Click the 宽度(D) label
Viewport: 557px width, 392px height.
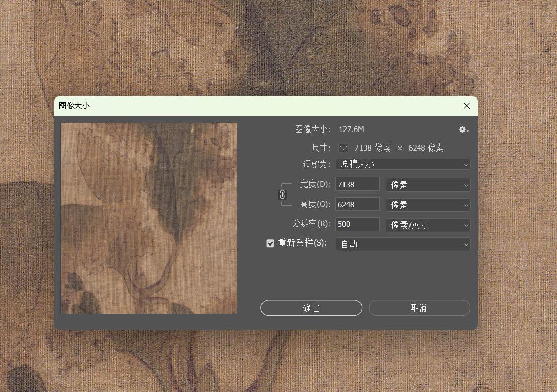(x=315, y=184)
